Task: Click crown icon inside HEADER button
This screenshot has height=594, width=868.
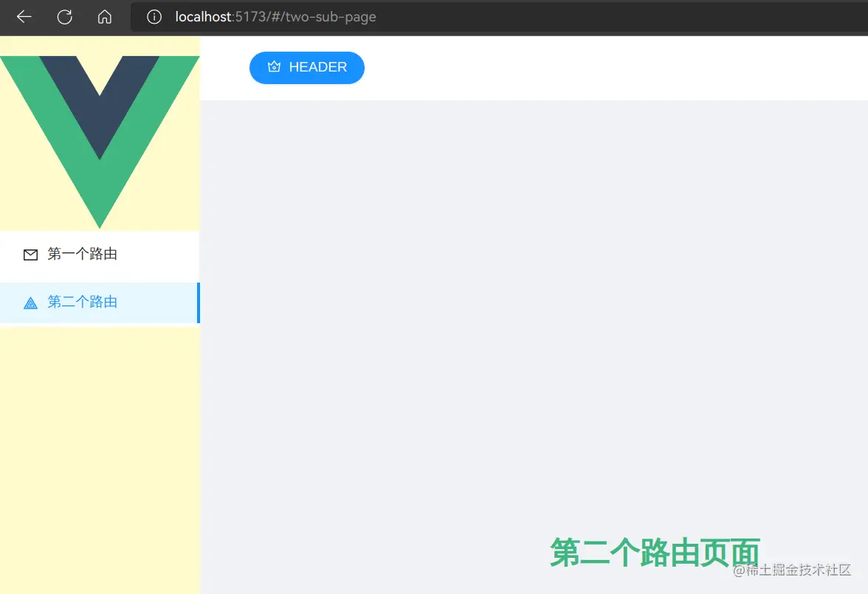Action: [274, 67]
